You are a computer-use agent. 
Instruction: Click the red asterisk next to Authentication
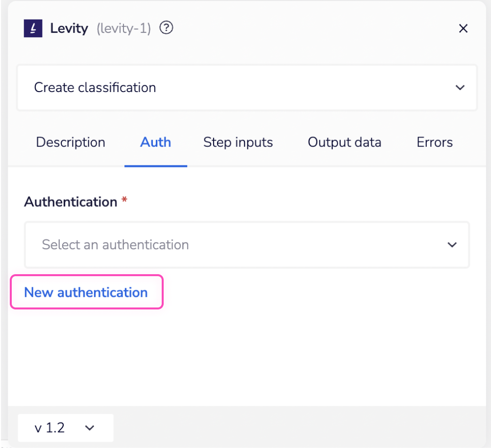point(124,200)
